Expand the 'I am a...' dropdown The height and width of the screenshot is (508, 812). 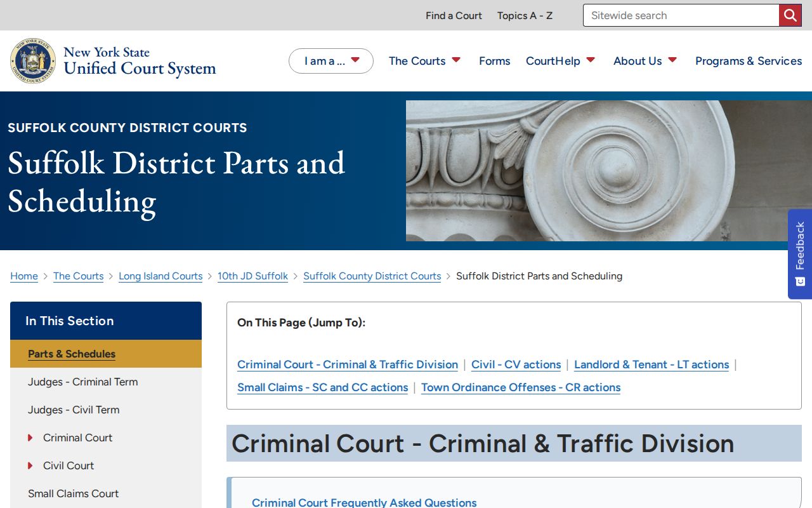(331, 61)
